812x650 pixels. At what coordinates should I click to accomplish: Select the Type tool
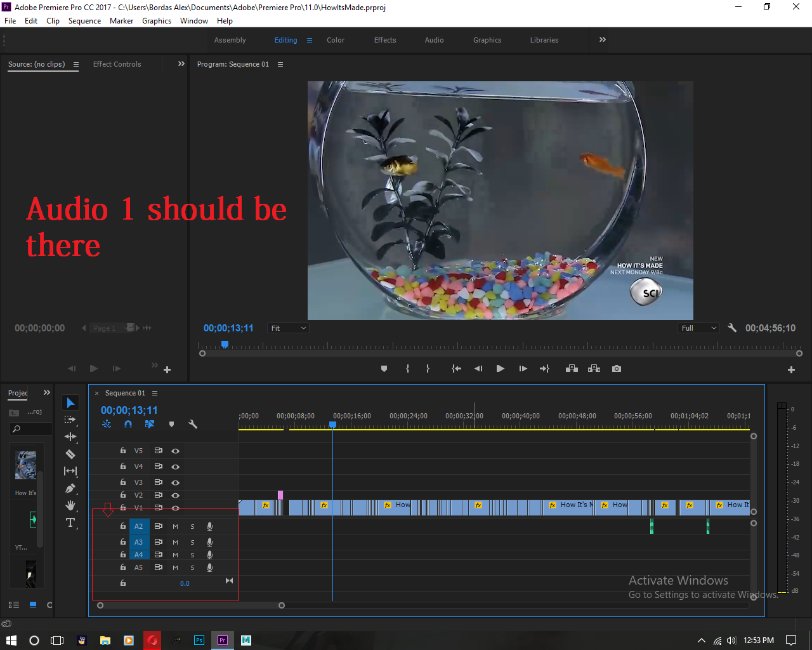(70, 522)
